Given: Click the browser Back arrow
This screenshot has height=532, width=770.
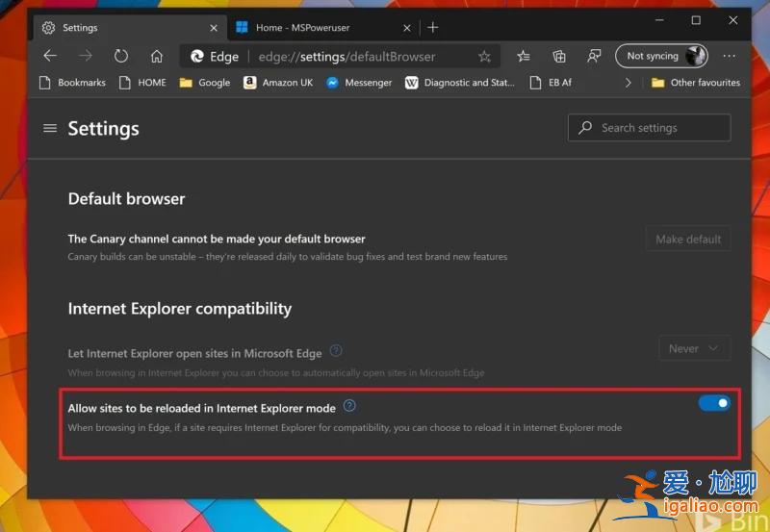Looking at the screenshot, I should pyautogui.click(x=50, y=56).
